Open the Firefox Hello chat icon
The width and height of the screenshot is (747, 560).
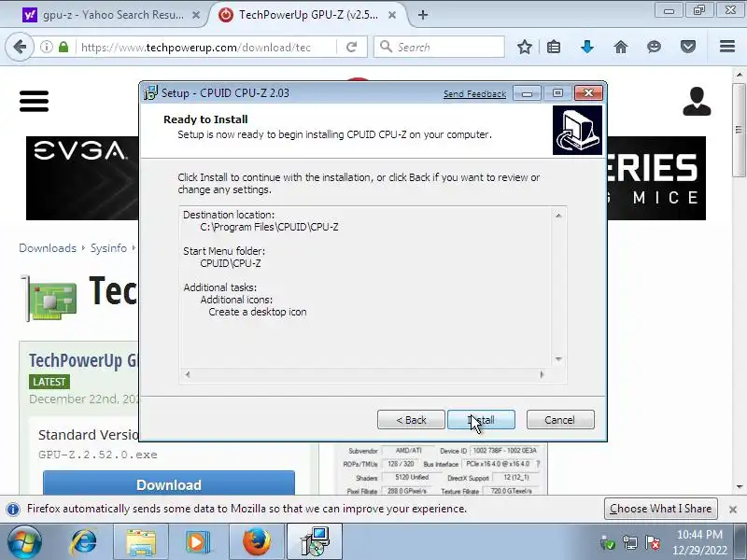pos(655,47)
